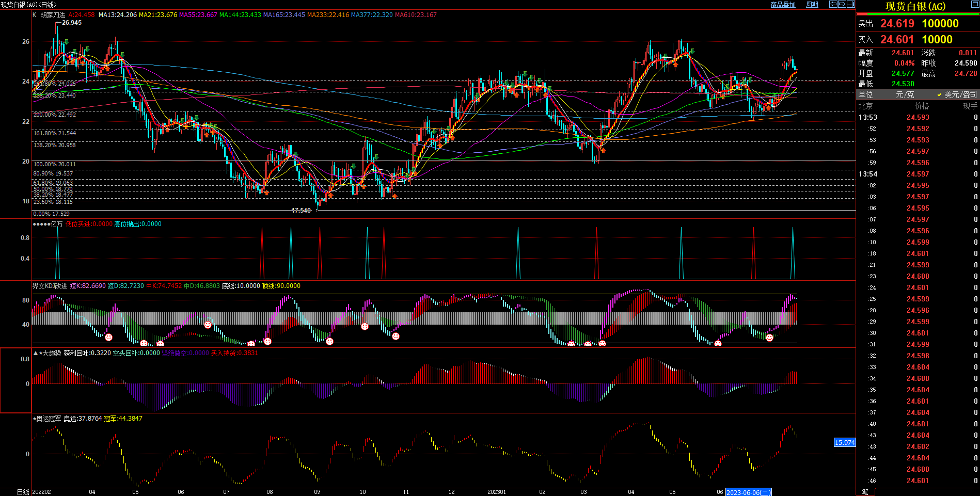Click the 界文KDJ改进 indicator label
Screen dimensions: 980x496
50,286
